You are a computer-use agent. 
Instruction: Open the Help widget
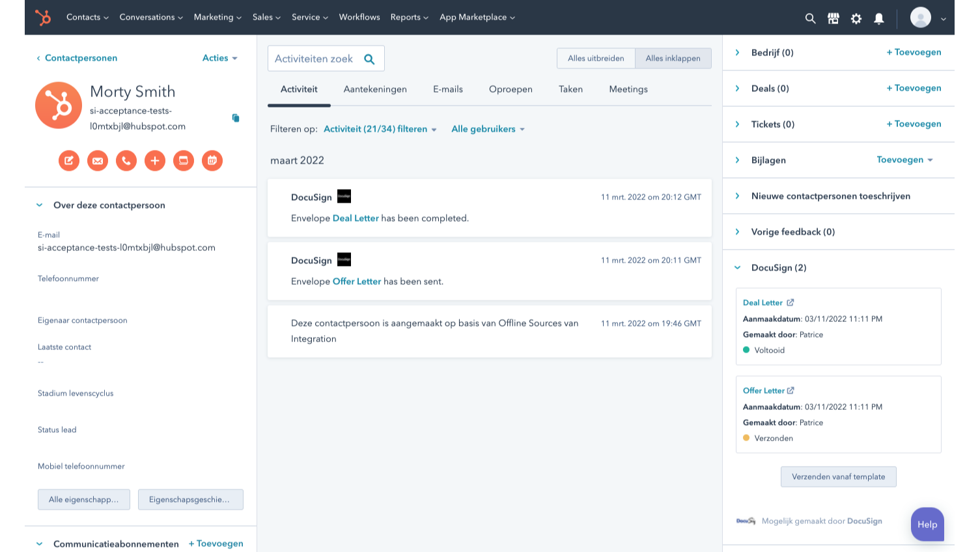click(x=927, y=524)
